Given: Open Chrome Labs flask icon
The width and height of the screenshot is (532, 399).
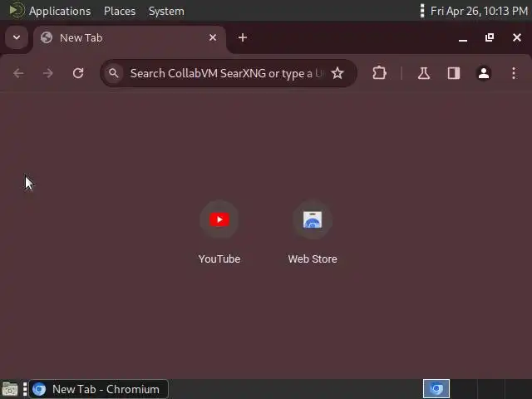Looking at the screenshot, I should point(424,73).
